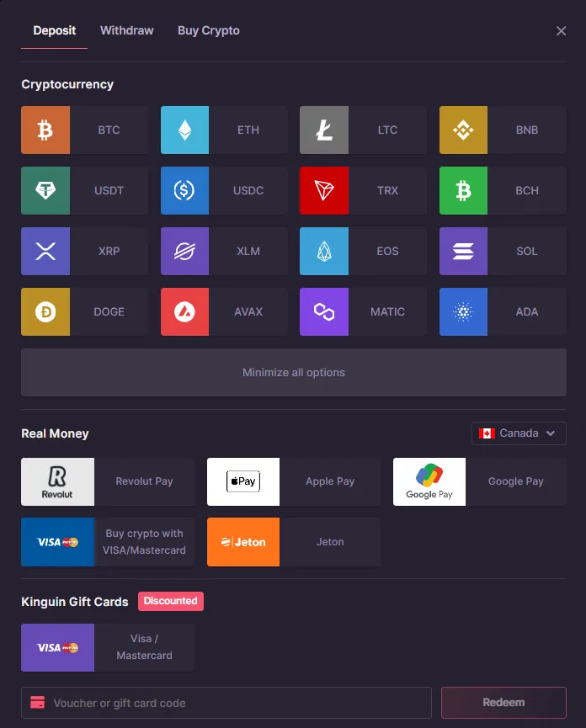Screen dimensions: 586x728
Task: Choose the Tether USDT green icon
Action: pyautogui.click(x=45, y=190)
